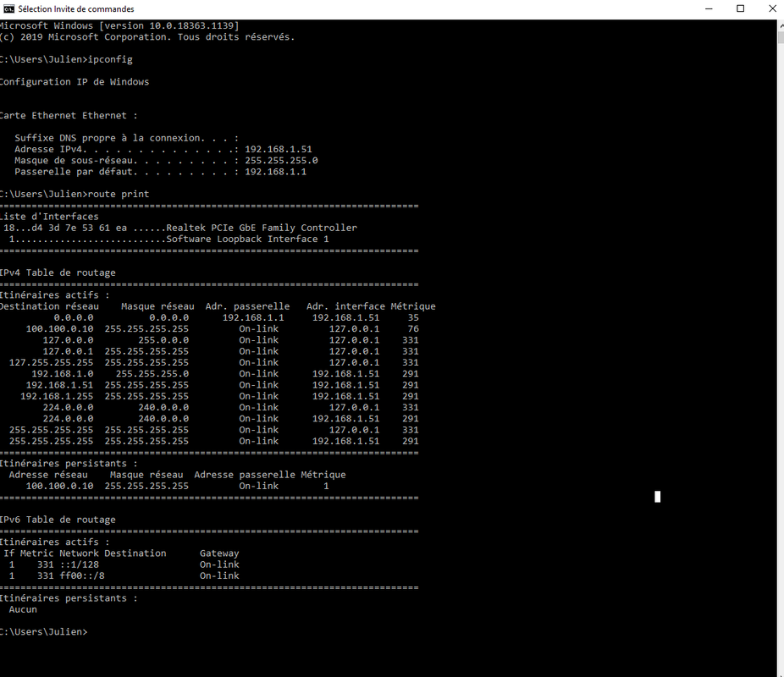Screen dimensions: 784x677
Task: Click the 'Adr. passerelle' column header
Action: [247, 306]
